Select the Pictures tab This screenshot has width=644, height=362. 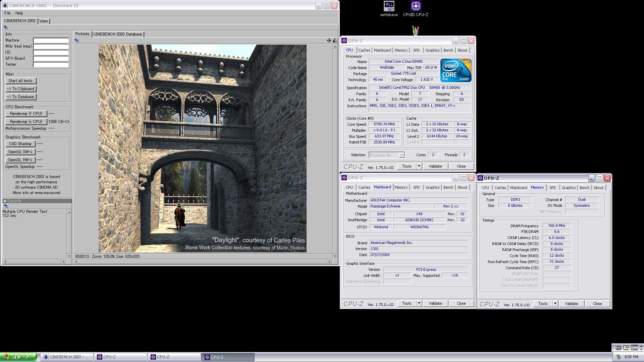(82, 34)
